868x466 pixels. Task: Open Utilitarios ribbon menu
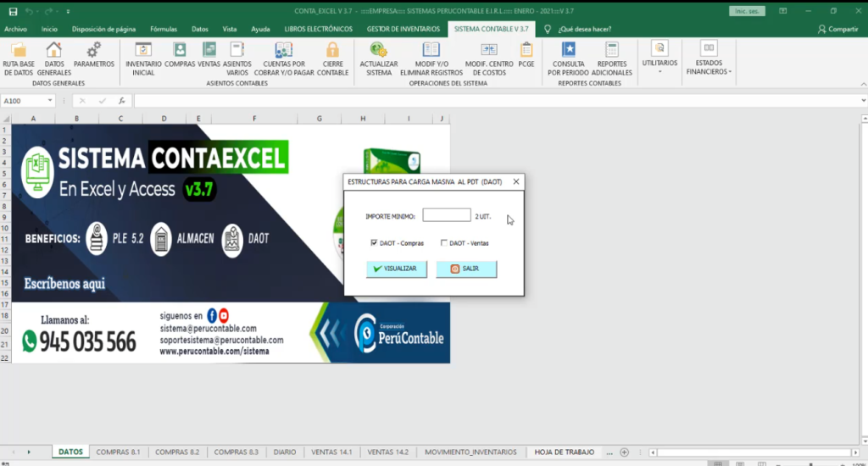pyautogui.click(x=659, y=58)
